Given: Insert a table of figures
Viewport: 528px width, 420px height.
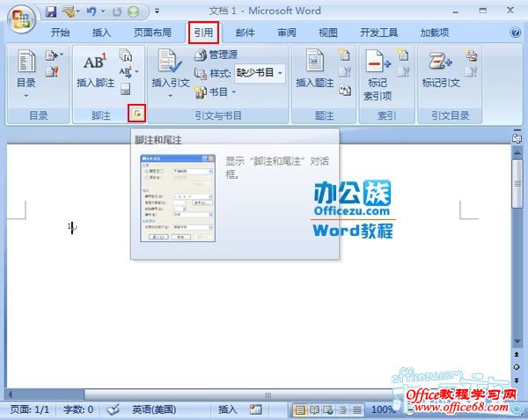Looking at the screenshot, I should (344, 55).
